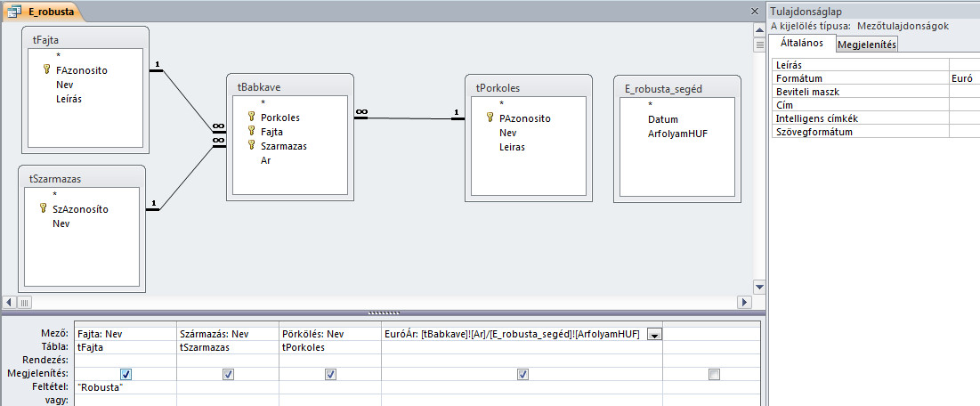Click the key icon beside Szarmazas in tBabkave
980x406 pixels.
click(x=252, y=146)
